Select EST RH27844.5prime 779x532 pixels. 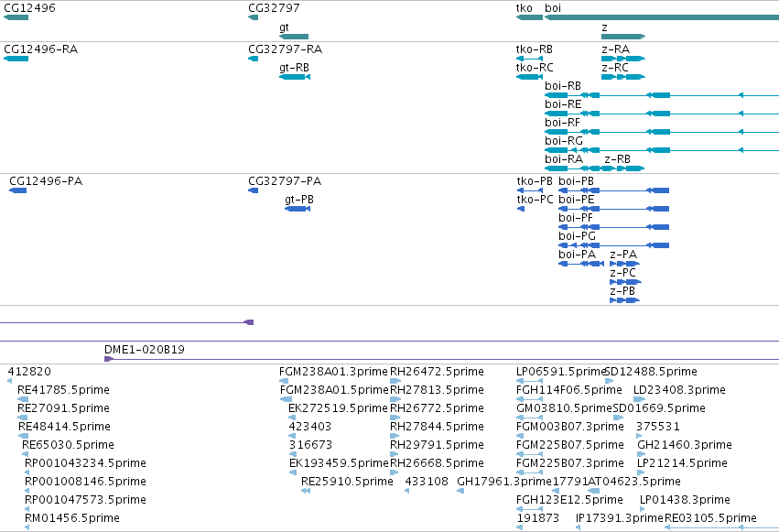click(395, 436)
